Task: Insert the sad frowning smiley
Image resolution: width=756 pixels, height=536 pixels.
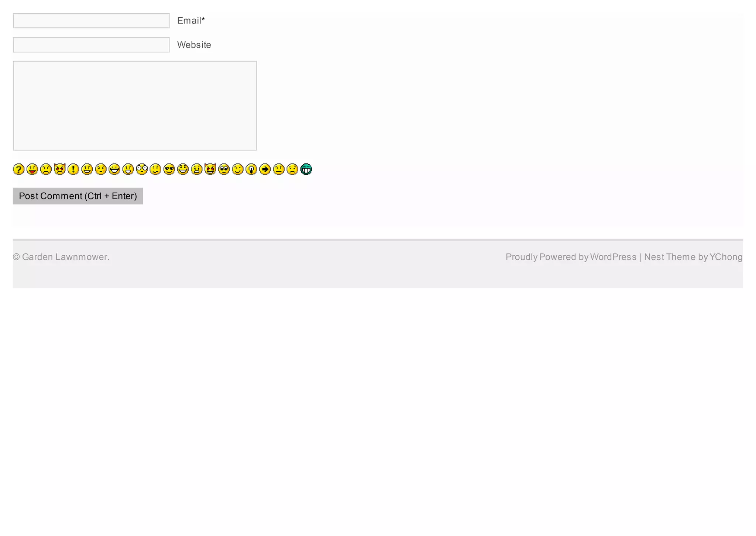Action: (46, 169)
